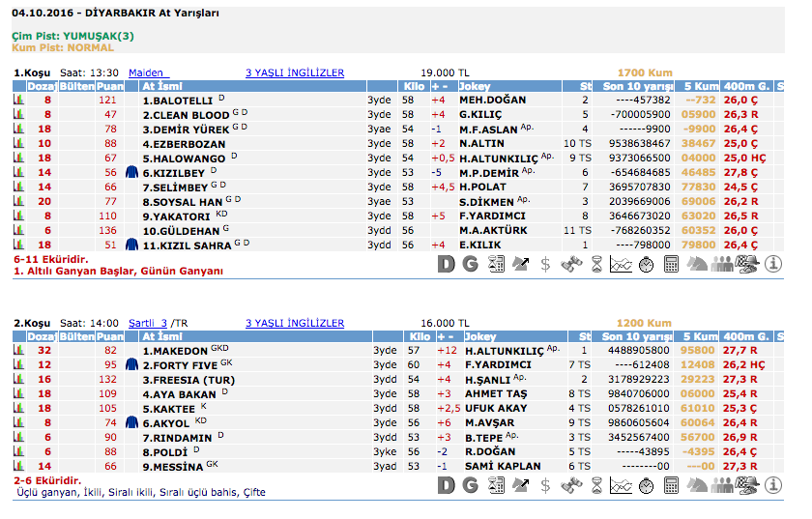Click the jockey silks icon beside 2.FORTY FIVE
The width and height of the screenshot is (812, 519).
[133, 365]
